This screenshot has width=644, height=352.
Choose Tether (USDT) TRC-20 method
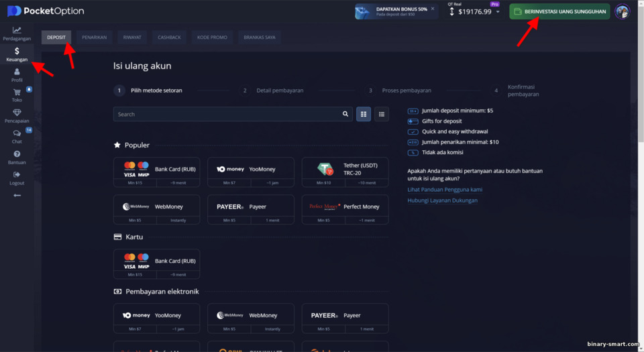click(345, 172)
